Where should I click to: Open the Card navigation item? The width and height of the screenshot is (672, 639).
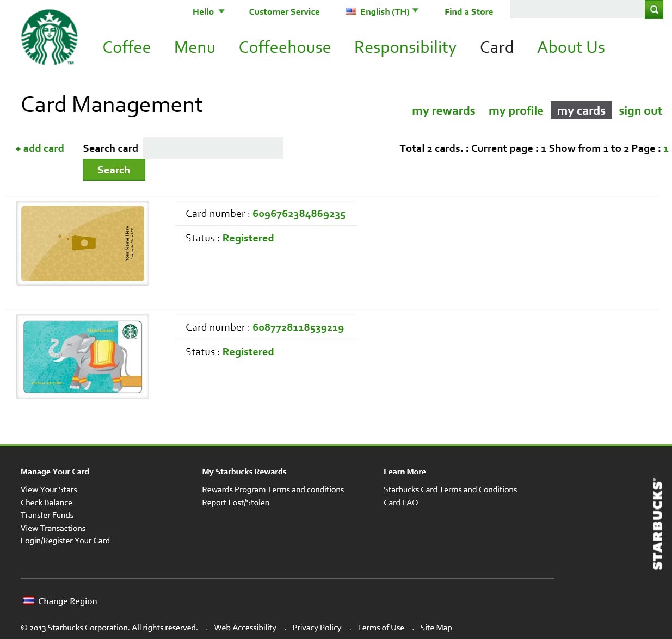(497, 47)
